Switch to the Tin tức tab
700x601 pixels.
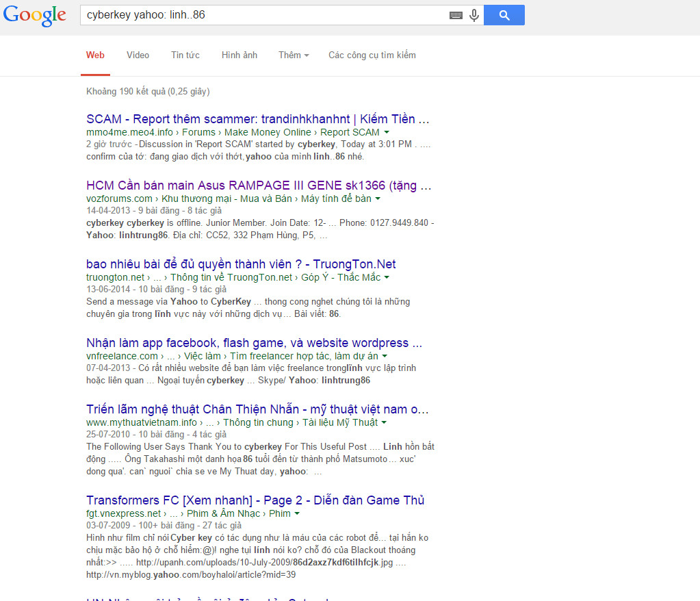[x=185, y=55]
